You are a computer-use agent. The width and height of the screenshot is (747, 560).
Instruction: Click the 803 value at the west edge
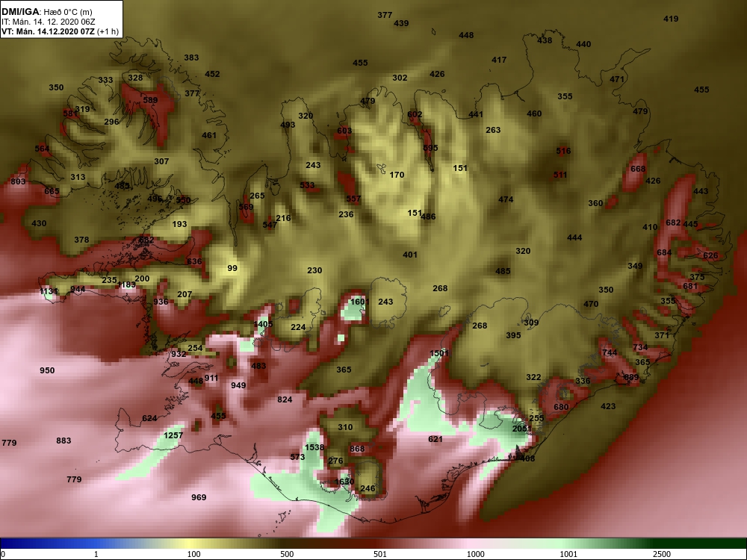coord(18,181)
